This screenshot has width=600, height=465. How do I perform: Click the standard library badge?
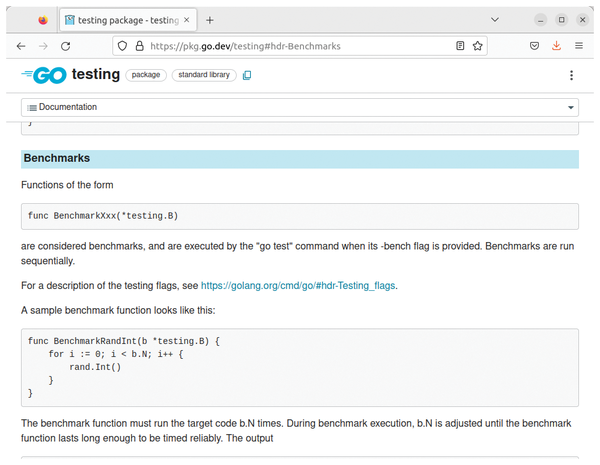click(x=204, y=75)
